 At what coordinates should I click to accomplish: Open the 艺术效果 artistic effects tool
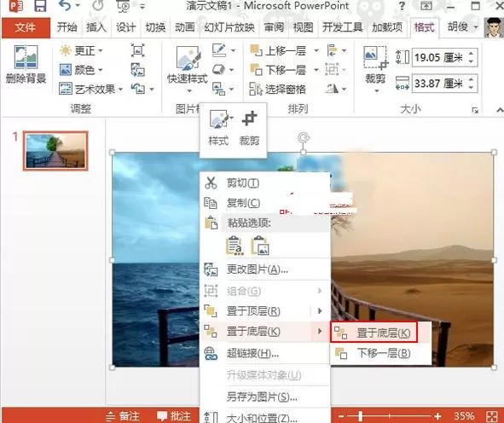90,89
